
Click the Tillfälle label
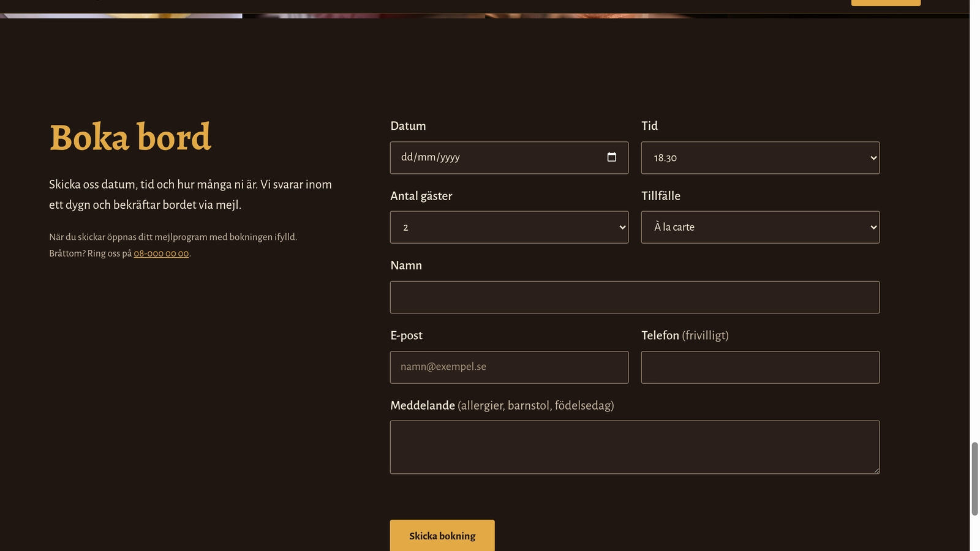[x=661, y=196]
